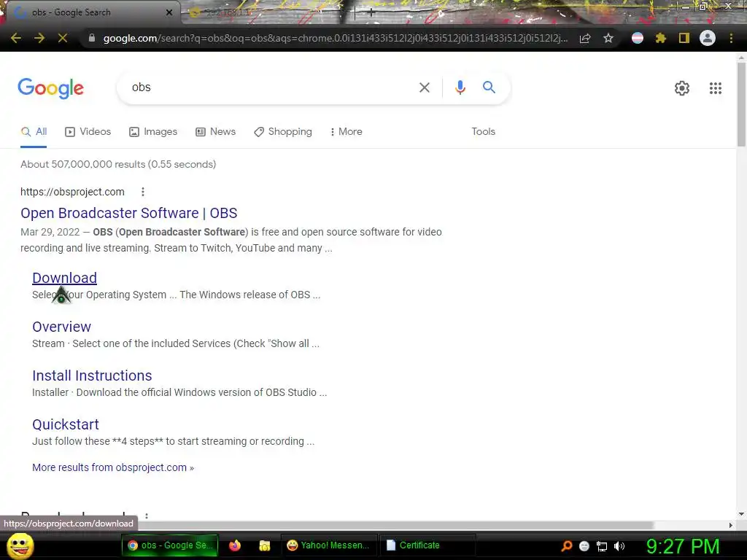Screen dimensions: 747x560
Task: Click the orange search tray icon
Action: [567, 546]
